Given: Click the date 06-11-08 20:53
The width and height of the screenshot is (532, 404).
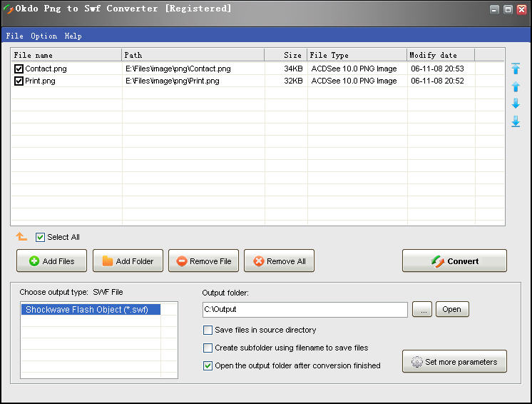Looking at the screenshot, I should click(x=437, y=69).
